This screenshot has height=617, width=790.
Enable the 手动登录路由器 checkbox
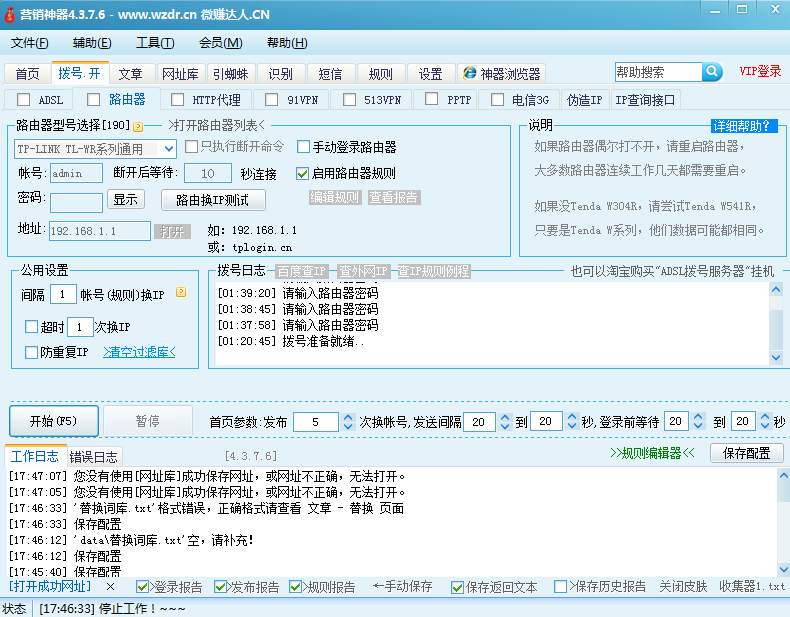[x=304, y=147]
